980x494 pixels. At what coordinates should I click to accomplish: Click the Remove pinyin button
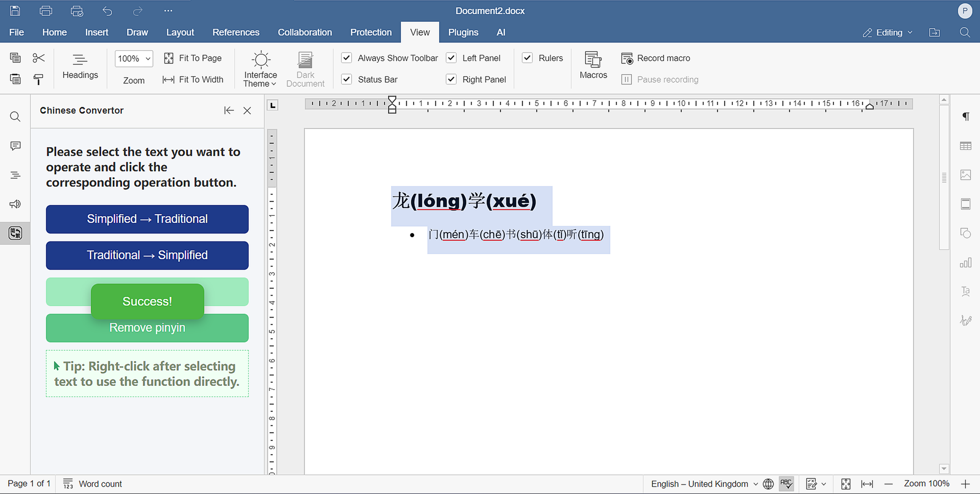[x=147, y=328]
